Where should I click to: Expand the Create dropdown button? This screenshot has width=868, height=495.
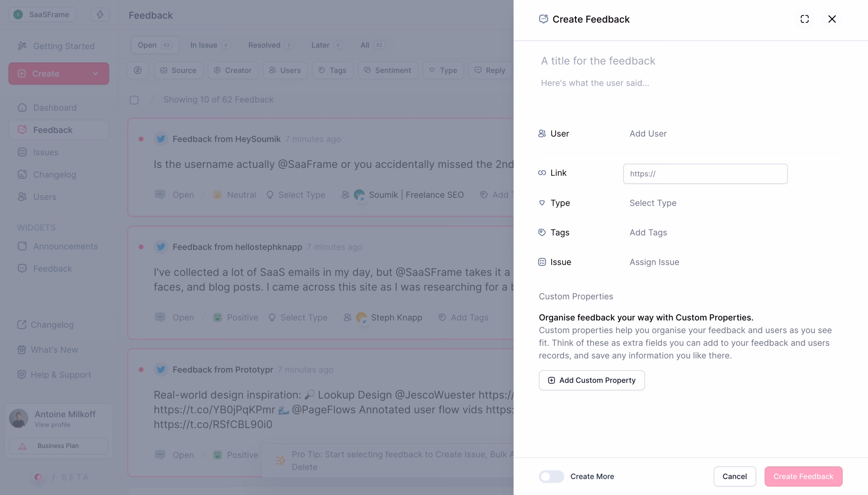(x=58, y=73)
